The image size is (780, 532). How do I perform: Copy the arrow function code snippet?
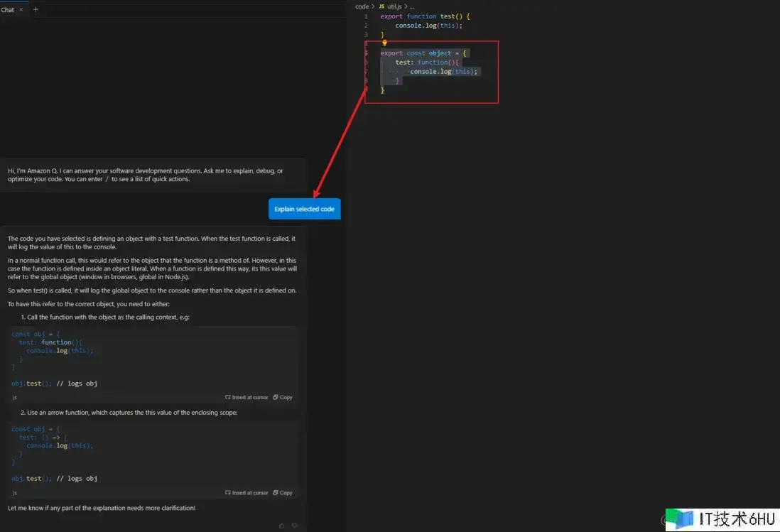(x=283, y=492)
